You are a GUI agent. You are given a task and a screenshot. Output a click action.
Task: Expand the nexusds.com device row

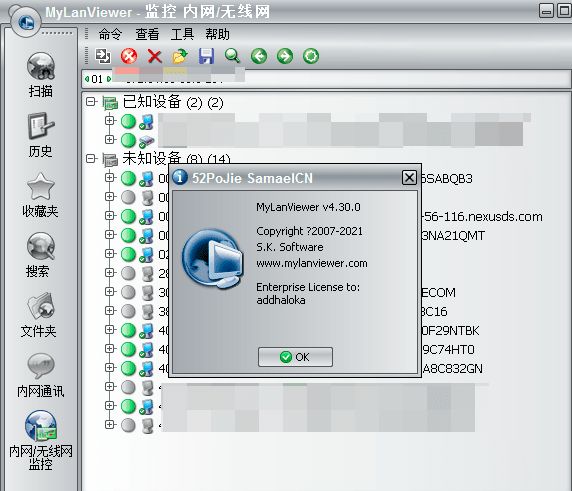coord(109,215)
